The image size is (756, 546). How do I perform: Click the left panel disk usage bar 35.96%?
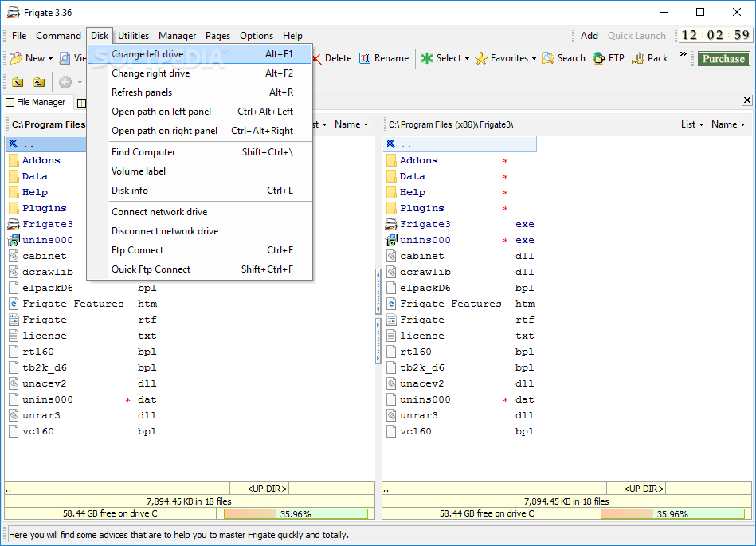click(x=296, y=514)
